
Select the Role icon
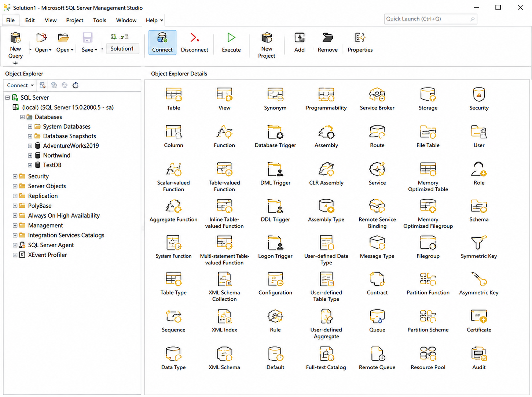coord(479,169)
